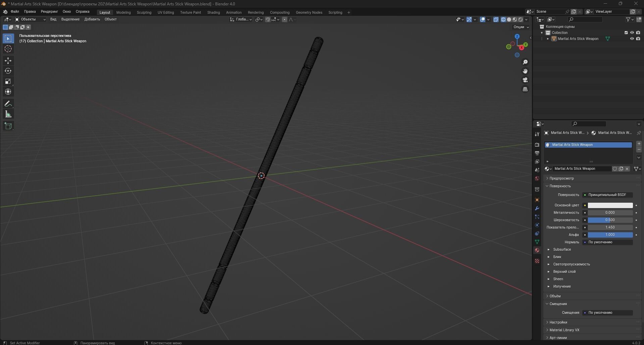644x345 pixels.
Task: Click the zoom magnifier viewport icon
Action: pos(525,62)
